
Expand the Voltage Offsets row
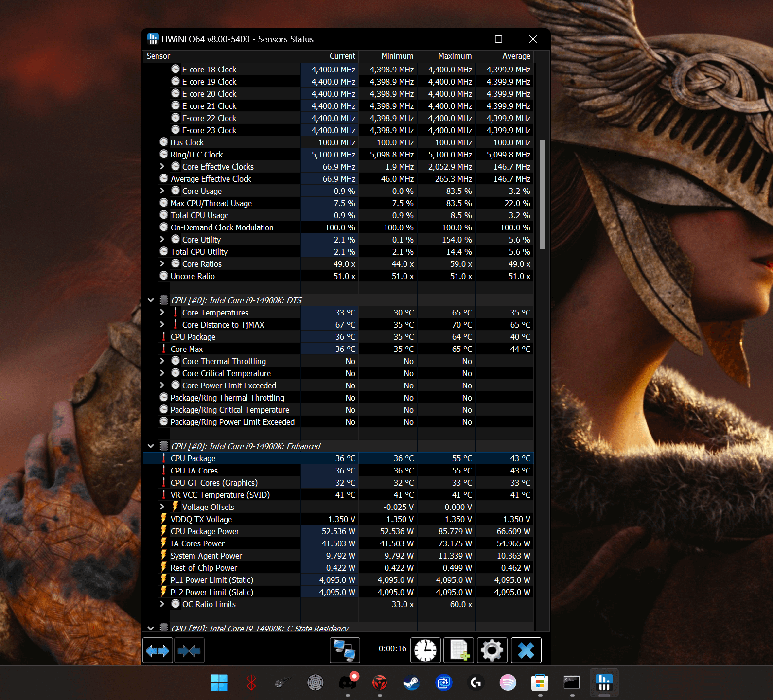162,507
